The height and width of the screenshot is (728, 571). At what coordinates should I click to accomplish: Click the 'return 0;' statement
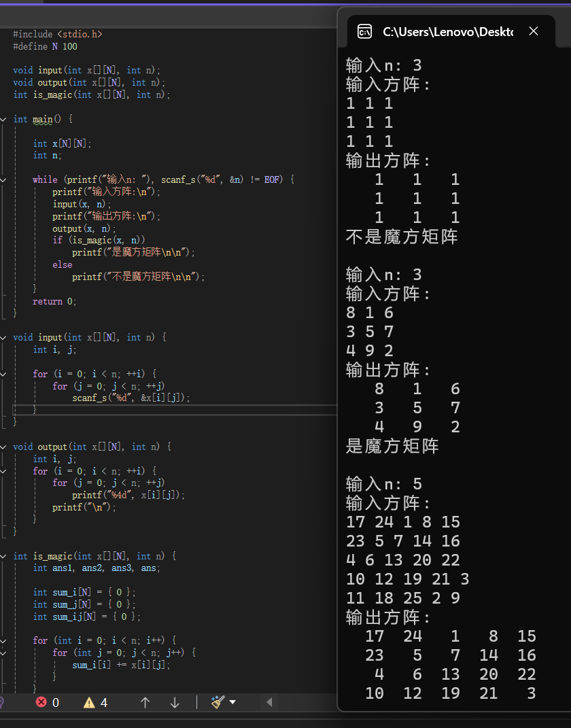(x=54, y=301)
